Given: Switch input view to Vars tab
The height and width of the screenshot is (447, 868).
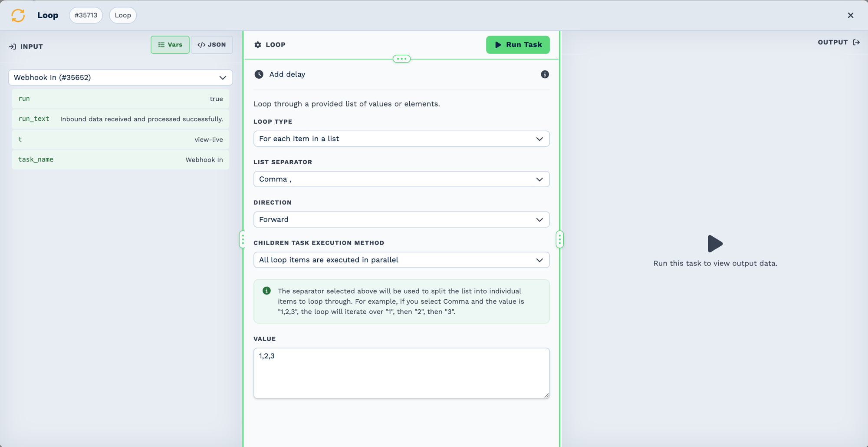Looking at the screenshot, I should coord(170,45).
